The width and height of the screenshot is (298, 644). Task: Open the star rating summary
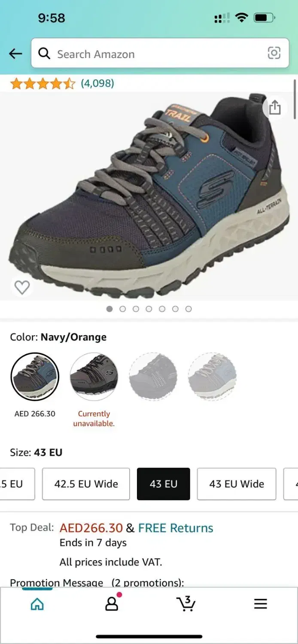pos(43,83)
